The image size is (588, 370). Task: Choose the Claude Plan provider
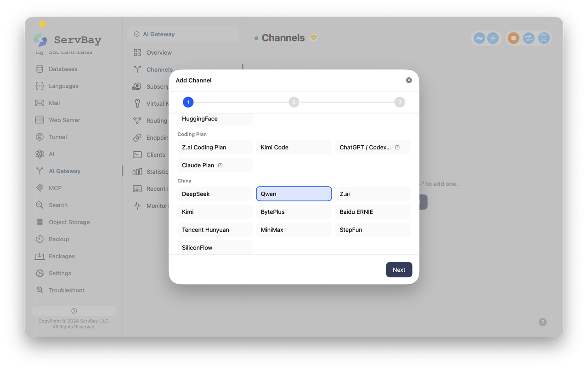click(215, 165)
